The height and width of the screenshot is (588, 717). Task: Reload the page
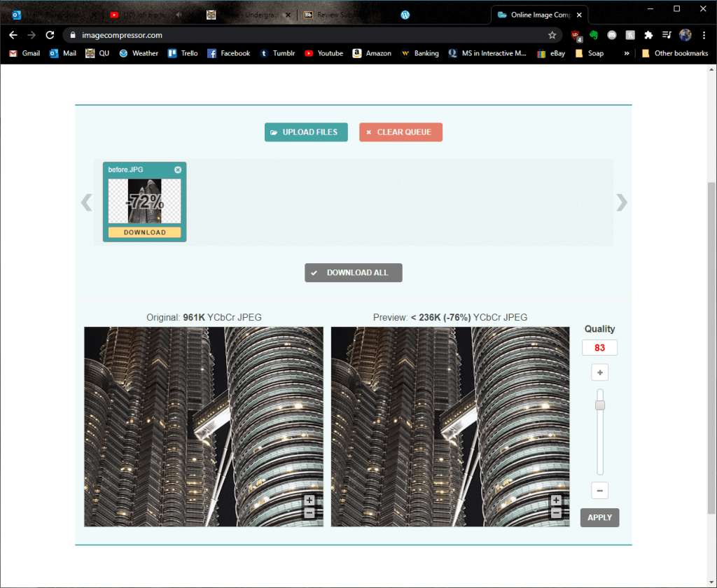tap(50, 35)
